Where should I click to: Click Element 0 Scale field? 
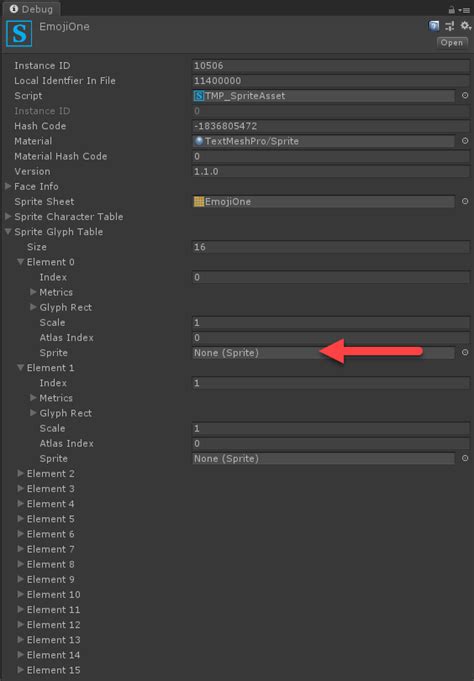[331, 323]
